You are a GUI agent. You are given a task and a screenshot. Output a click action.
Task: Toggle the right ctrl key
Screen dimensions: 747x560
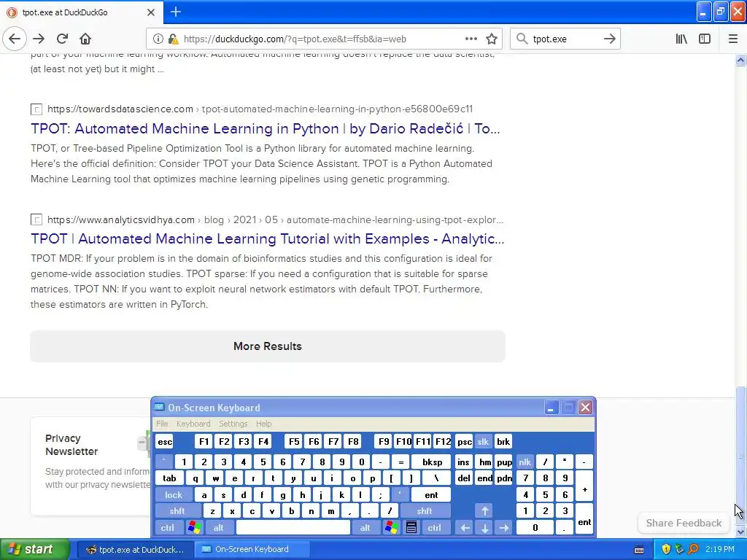[x=435, y=527]
